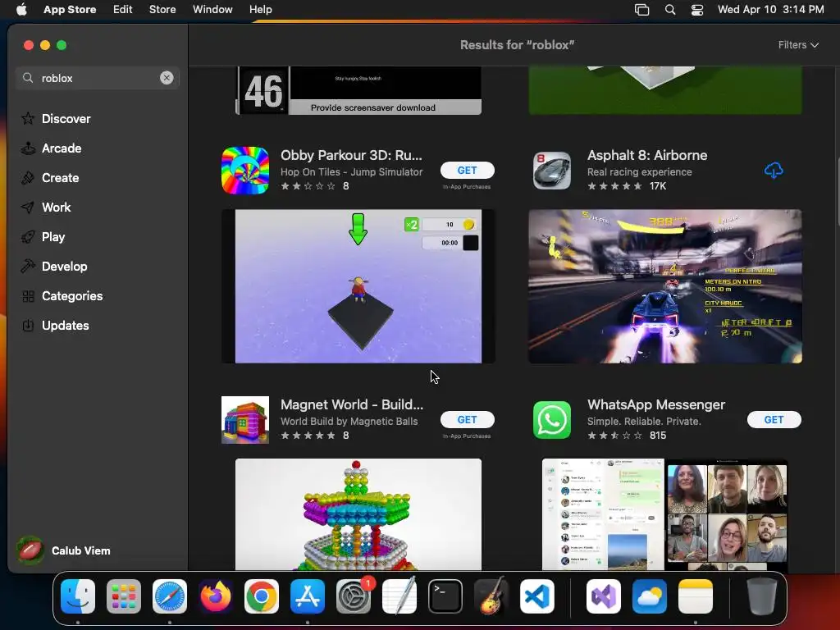Click the date and time display
This screenshot has width=840, height=630.
[x=770, y=10]
